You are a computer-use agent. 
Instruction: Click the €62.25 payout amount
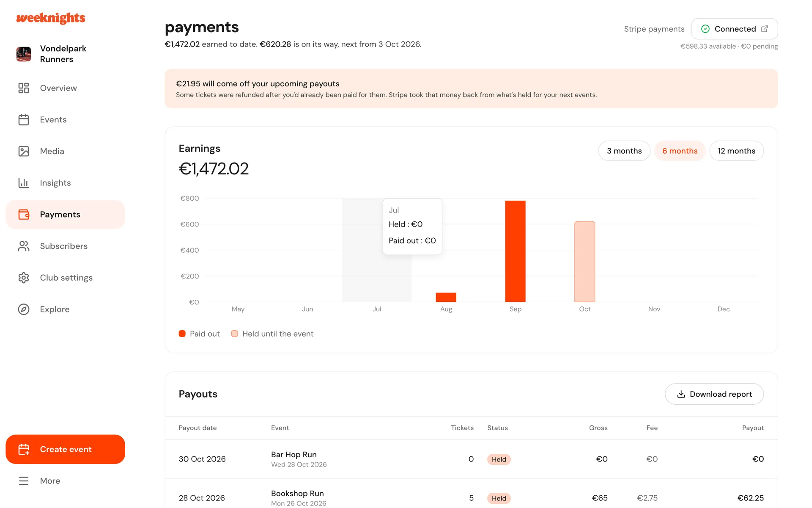(x=750, y=498)
